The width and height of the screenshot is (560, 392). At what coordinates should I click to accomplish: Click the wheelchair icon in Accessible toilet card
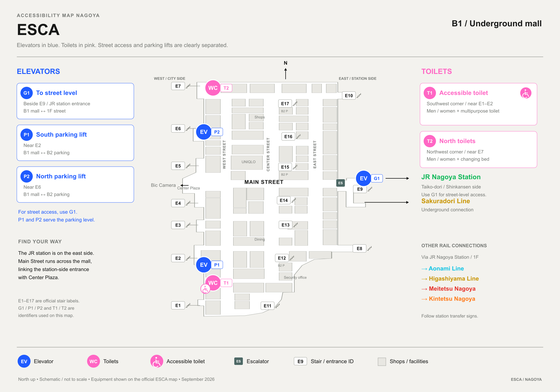526,93
